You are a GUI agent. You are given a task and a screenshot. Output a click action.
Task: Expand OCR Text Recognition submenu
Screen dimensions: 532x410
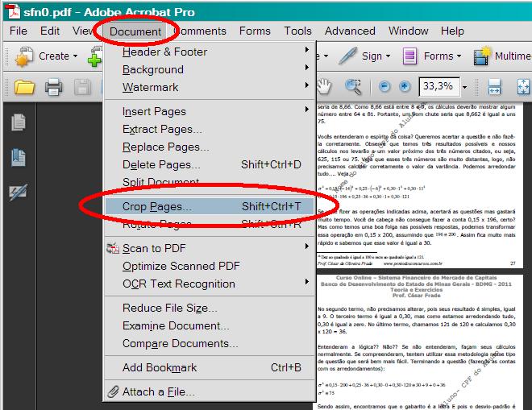pyautogui.click(x=209, y=284)
